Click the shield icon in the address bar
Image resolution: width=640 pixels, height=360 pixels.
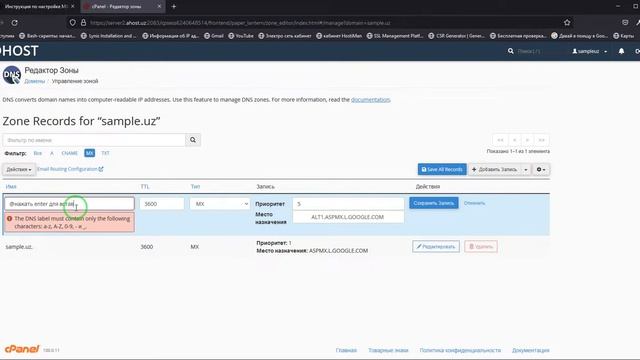pyautogui.click(x=72, y=23)
